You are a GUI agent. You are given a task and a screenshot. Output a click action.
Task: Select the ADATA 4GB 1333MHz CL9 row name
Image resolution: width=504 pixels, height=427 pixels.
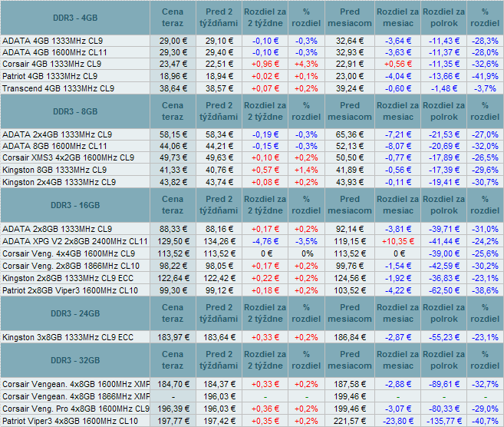[53, 41]
